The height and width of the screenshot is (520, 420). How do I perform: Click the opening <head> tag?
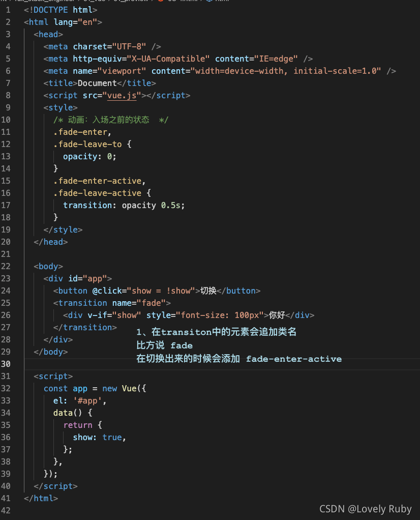[48, 35]
